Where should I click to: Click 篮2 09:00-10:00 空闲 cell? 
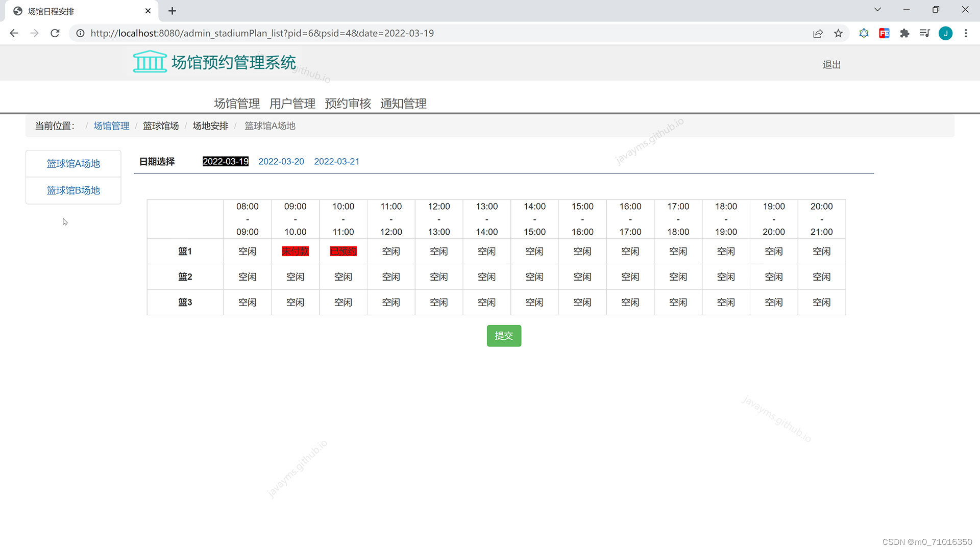pyautogui.click(x=296, y=277)
